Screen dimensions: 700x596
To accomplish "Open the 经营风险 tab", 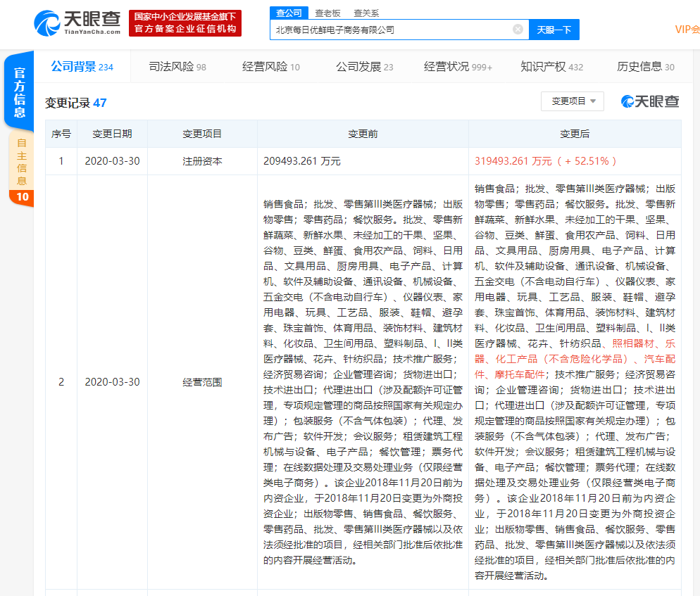I will pyautogui.click(x=270, y=67).
